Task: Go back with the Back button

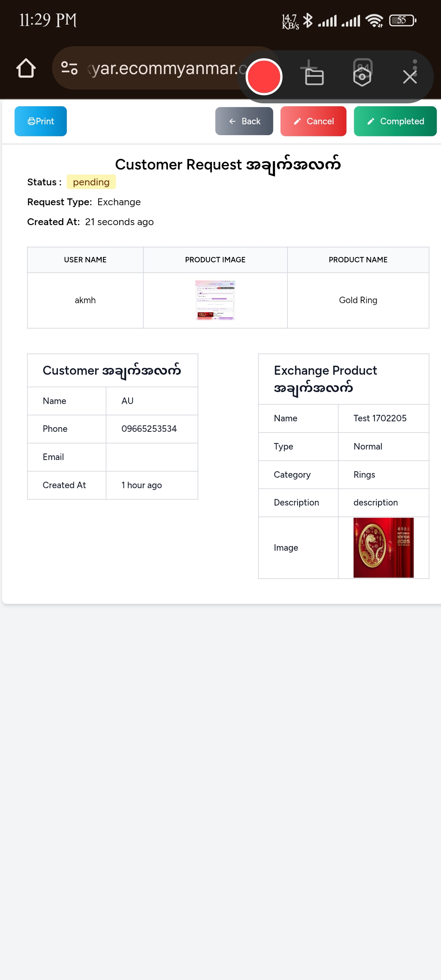Action: 244,121
